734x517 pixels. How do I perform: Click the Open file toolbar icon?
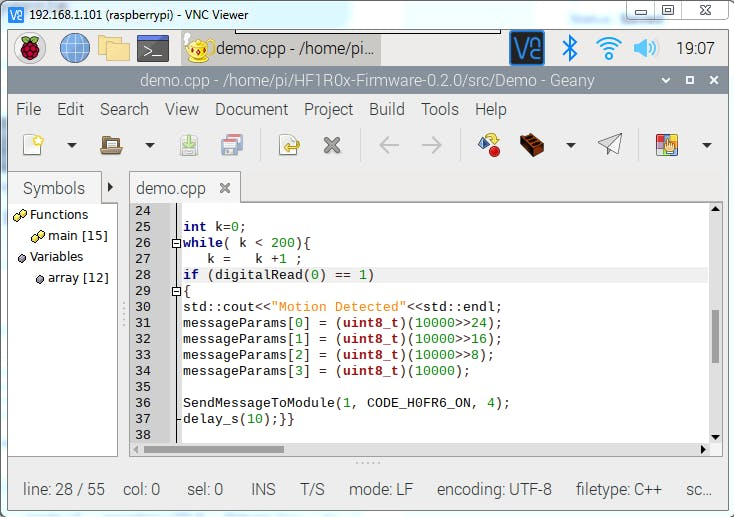(x=111, y=145)
